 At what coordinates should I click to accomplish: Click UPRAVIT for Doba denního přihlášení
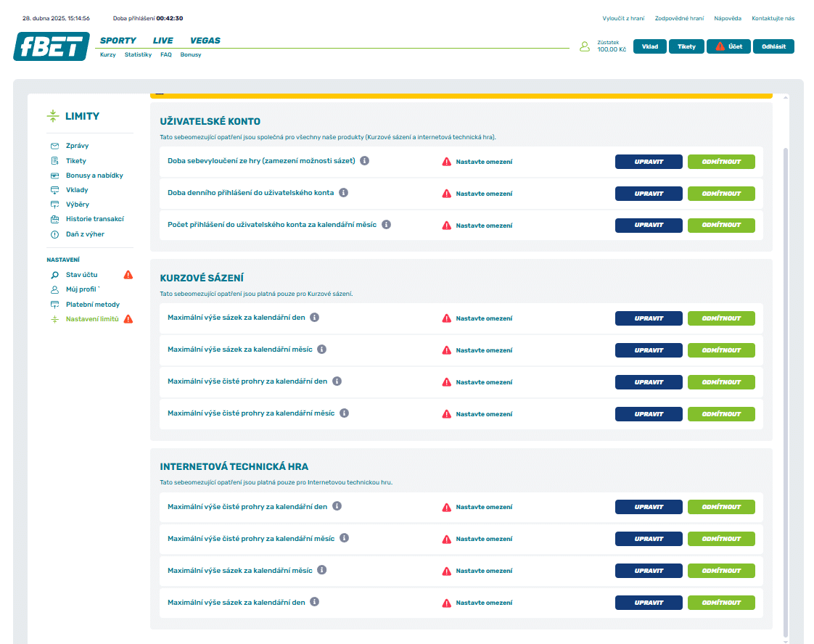(x=649, y=194)
